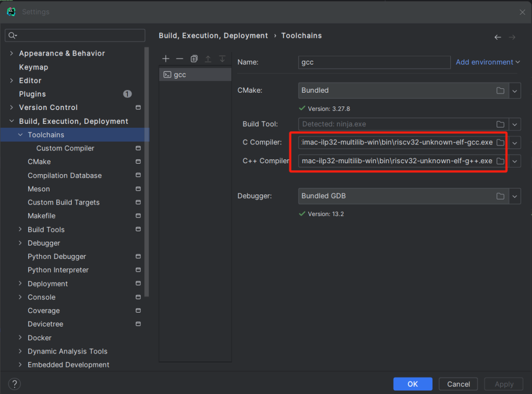Click the Cancel button
This screenshot has width=532, height=394.
458,384
